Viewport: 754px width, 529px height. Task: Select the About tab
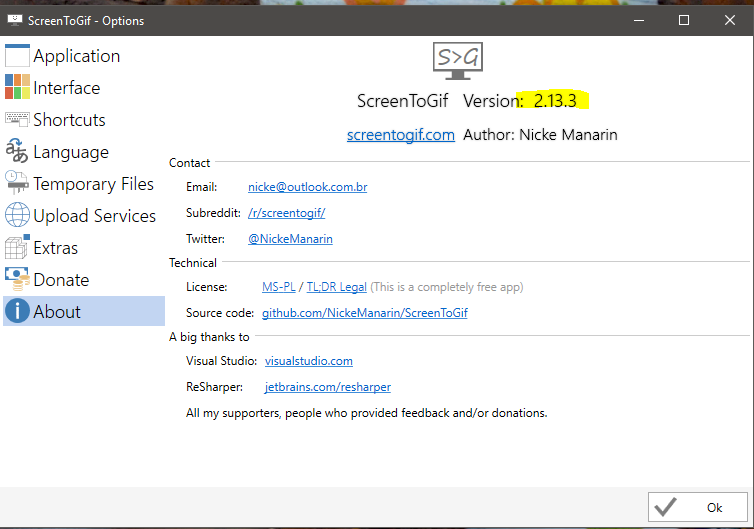coord(84,311)
